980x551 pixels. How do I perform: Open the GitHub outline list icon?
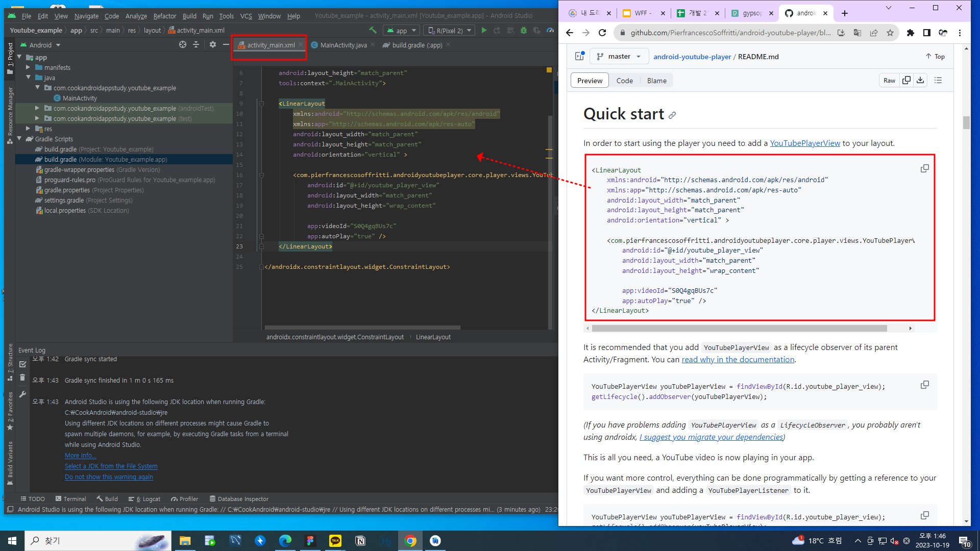tap(938, 81)
